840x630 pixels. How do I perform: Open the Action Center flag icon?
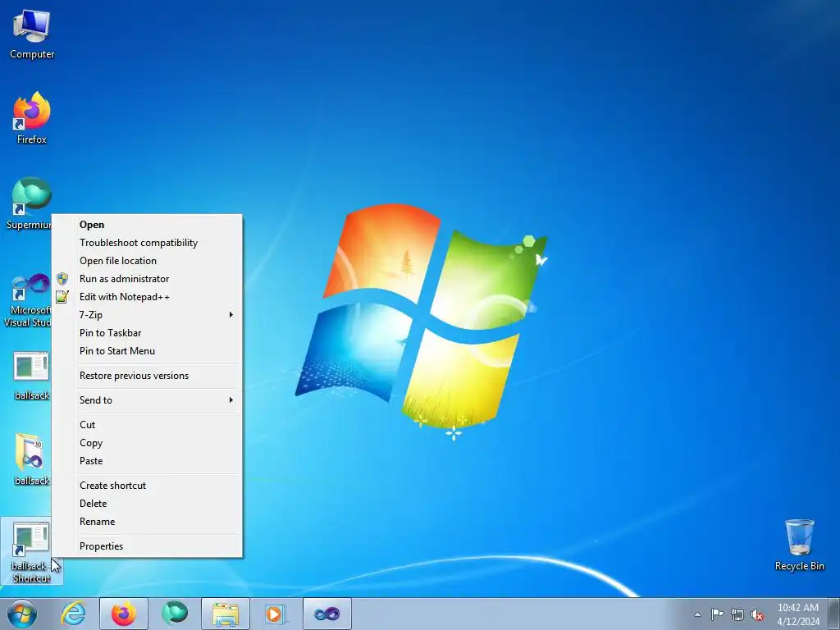click(717, 614)
